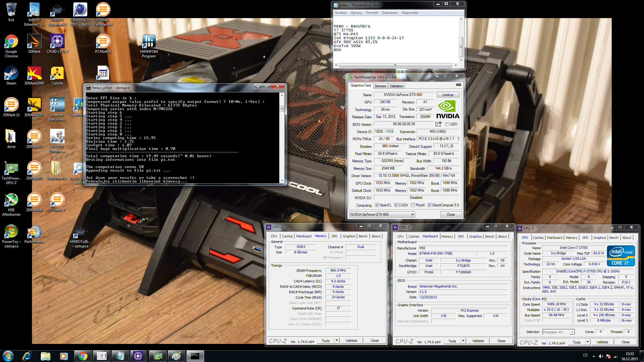Open Tools dropdown arrow in Mainboard CPU-Z window
The width and height of the screenshot is (644, 362).
coord(463,341)
